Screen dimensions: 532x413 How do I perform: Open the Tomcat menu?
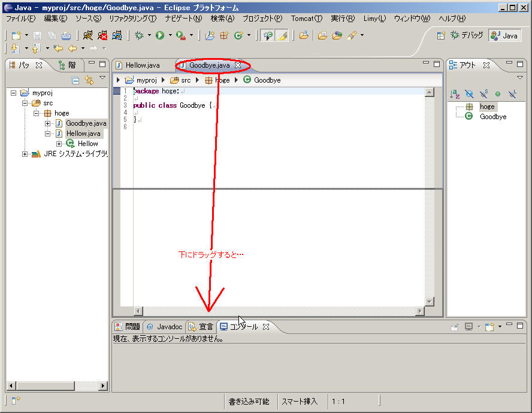coord(306,19)
